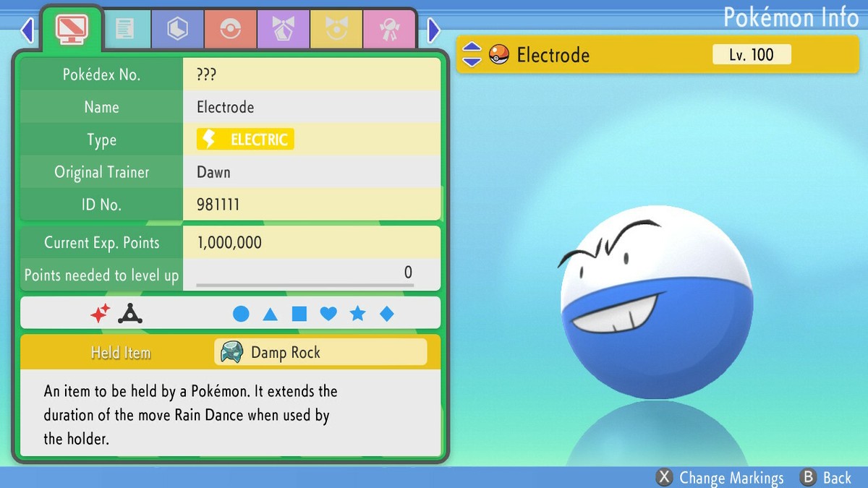Go to previous tab with left arrow

click(27, 30)
